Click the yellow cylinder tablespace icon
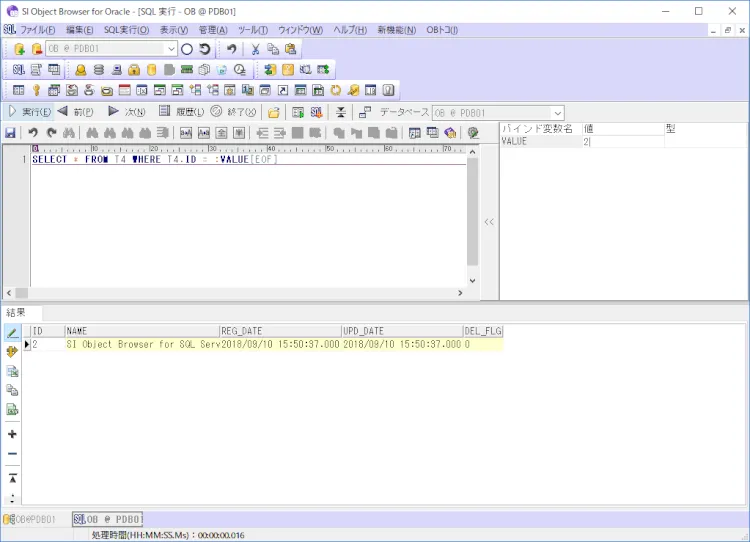The width and height of the screenshot is (750, 542). point(152,70)
